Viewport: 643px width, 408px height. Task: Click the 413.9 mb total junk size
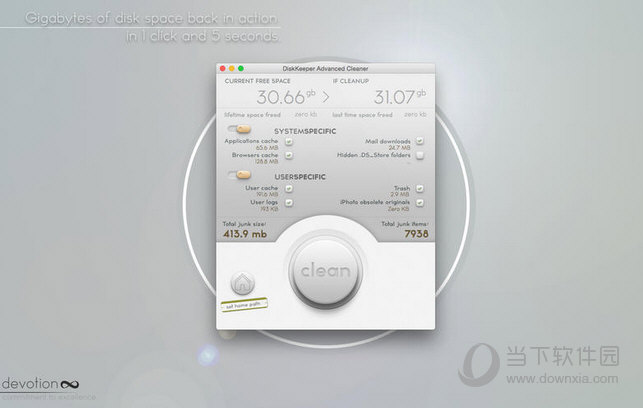click(245, 234)
